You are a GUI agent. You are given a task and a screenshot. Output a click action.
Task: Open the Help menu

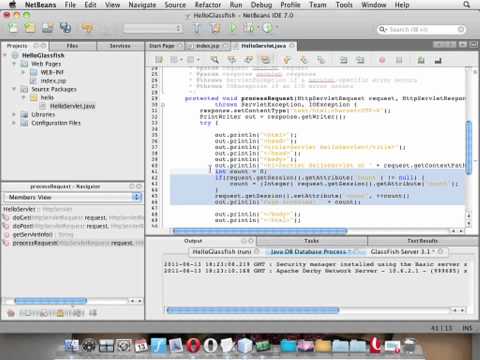[402, 5]
